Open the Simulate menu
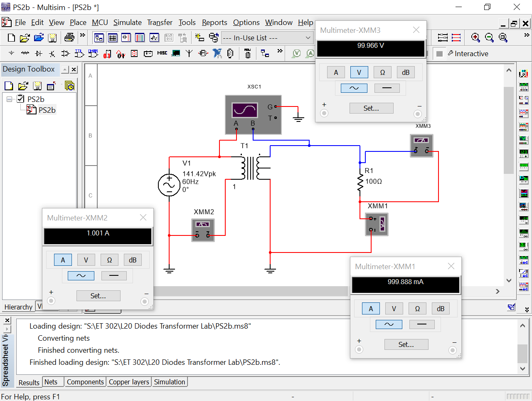 coord(127,22)
